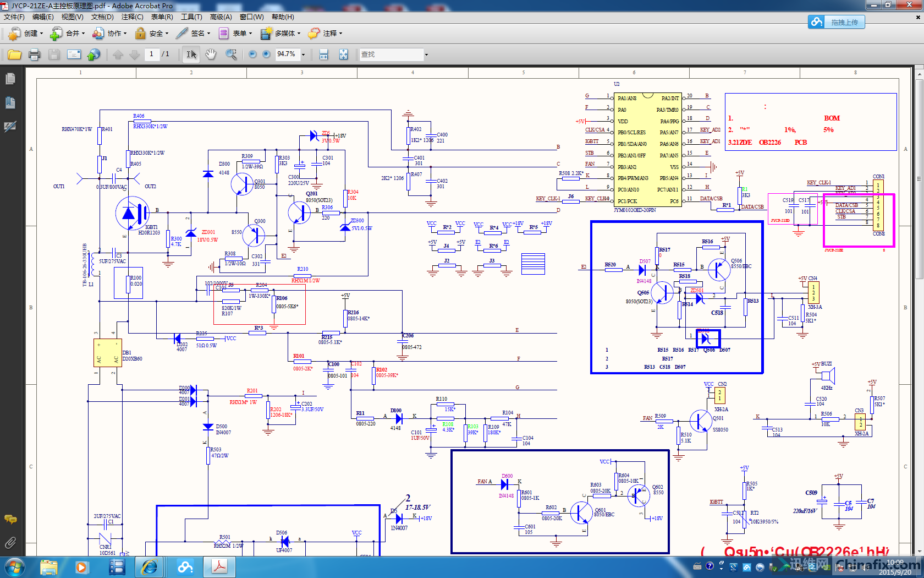Viewport: 924px width, 578px height.
Task: Activate the Hand pan tool
Action: click(211, 54)
